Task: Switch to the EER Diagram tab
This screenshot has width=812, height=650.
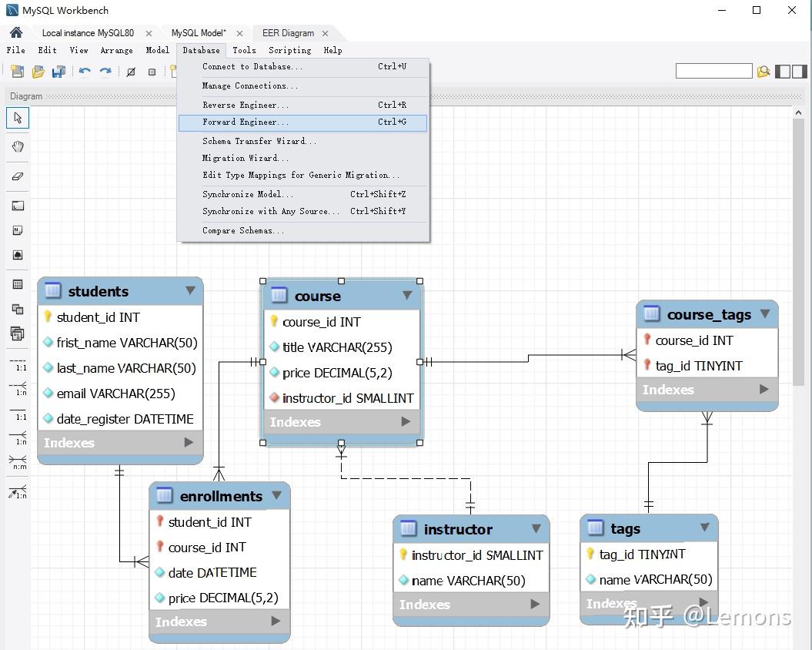Action: coord(289,33)
